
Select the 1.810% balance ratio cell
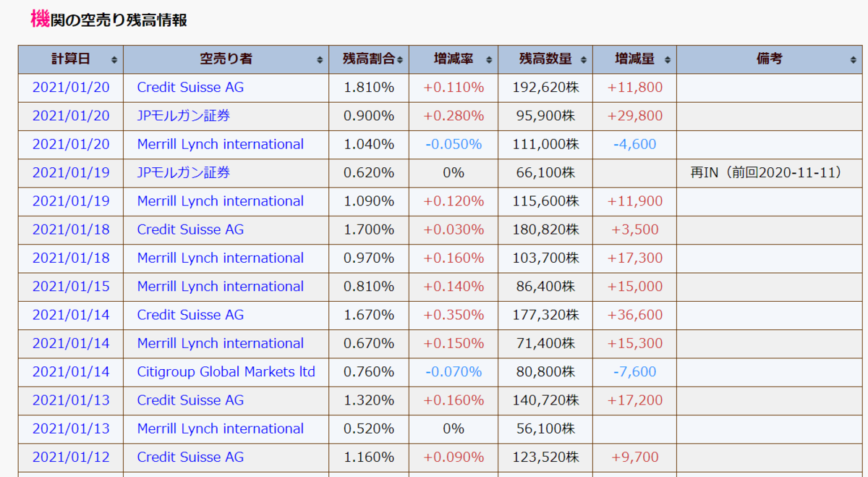click(x=369, y=88)
